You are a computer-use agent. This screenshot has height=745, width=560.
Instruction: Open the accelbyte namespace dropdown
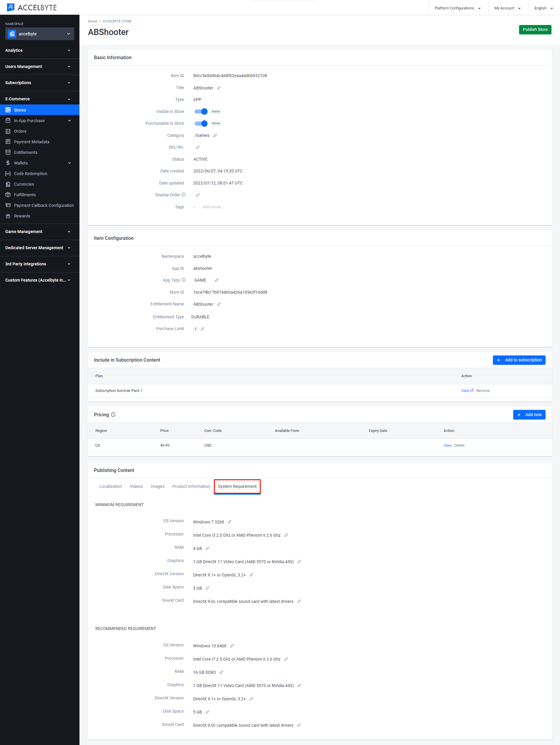(x=40, y=34)
